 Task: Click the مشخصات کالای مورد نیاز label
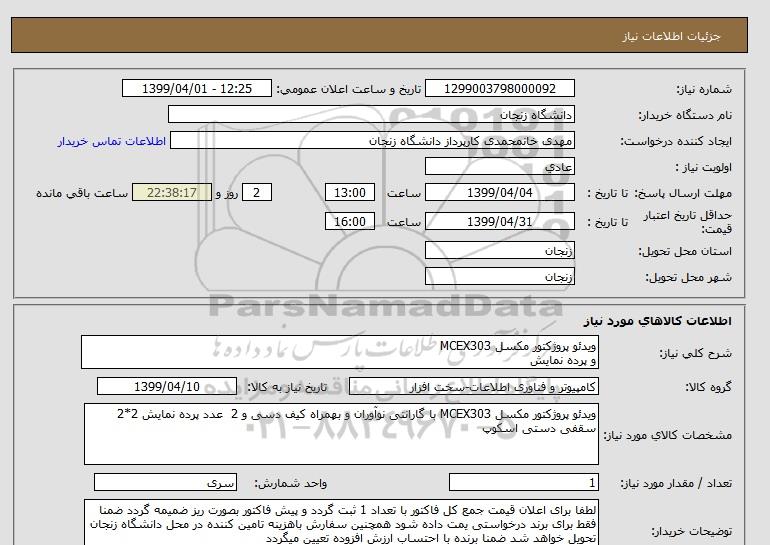[667, 435]
